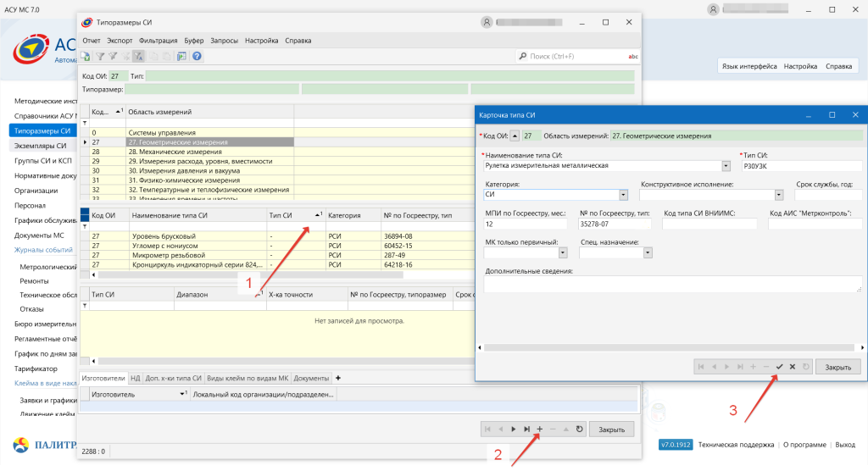This screenshot has width=868, height=471.
Task: Open Организации in left sidebar
Action: coord(36,191)
